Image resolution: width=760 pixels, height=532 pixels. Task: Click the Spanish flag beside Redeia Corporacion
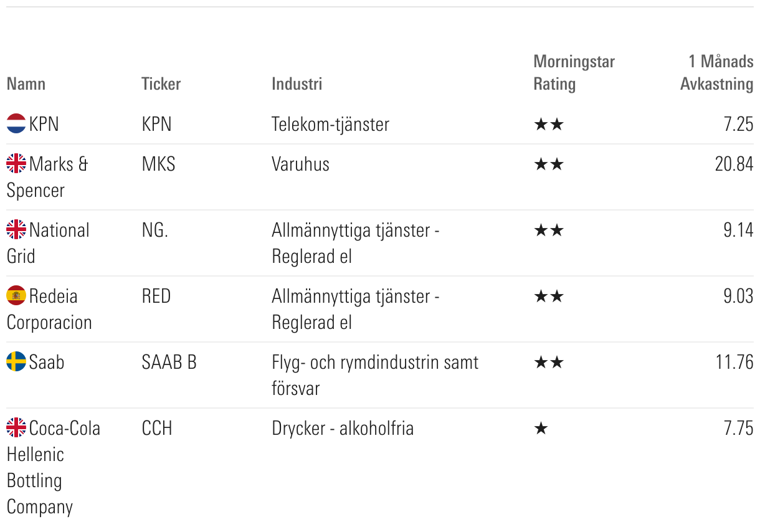pos(16,295)
